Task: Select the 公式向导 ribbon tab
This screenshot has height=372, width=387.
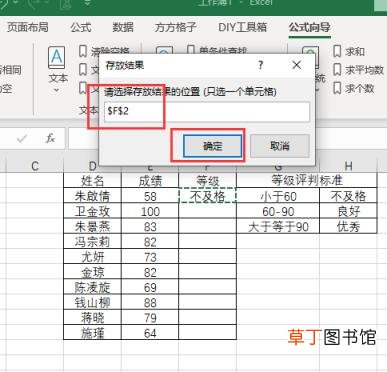Action: pyautogui.click(x=310, y=27)
